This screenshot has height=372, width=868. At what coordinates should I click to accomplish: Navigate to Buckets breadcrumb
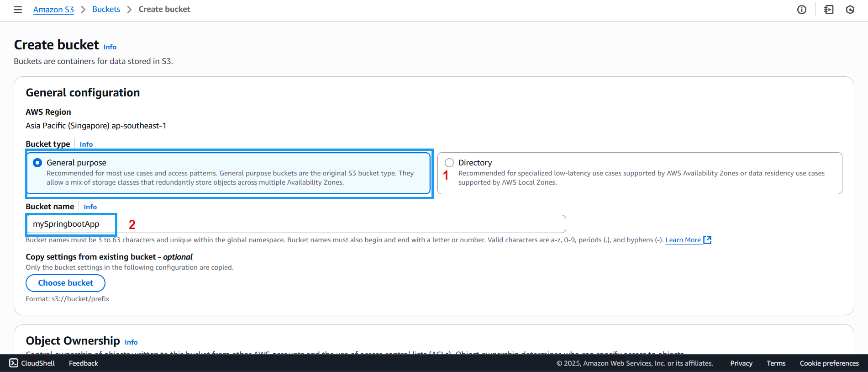coord(106,10)
